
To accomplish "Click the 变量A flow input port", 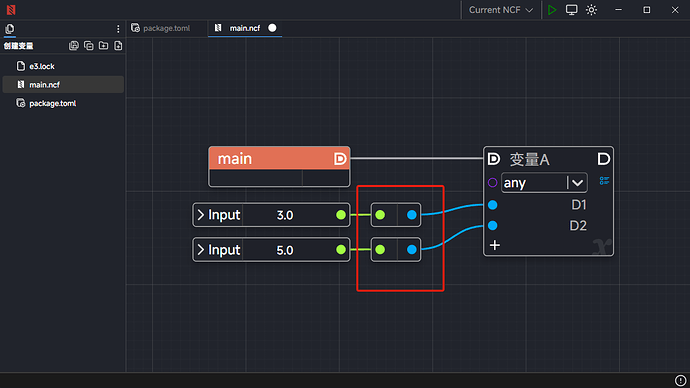I will (x=494, y=159).
